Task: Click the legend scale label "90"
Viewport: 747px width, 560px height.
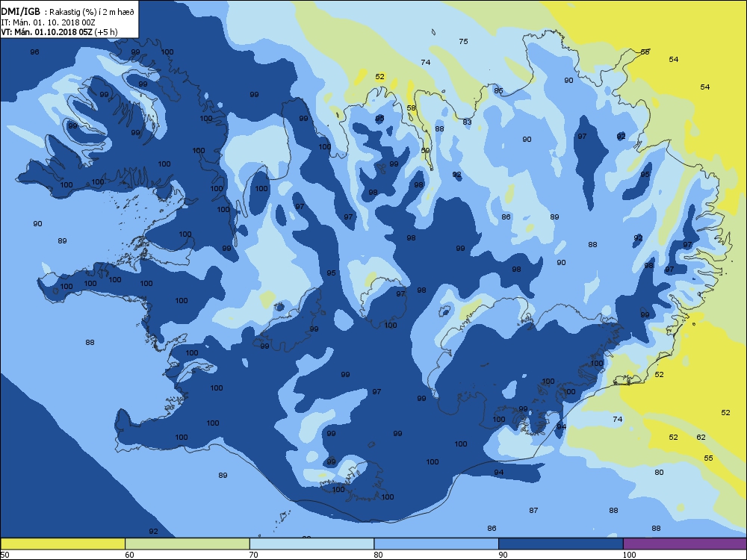Action: pos(503,554)
